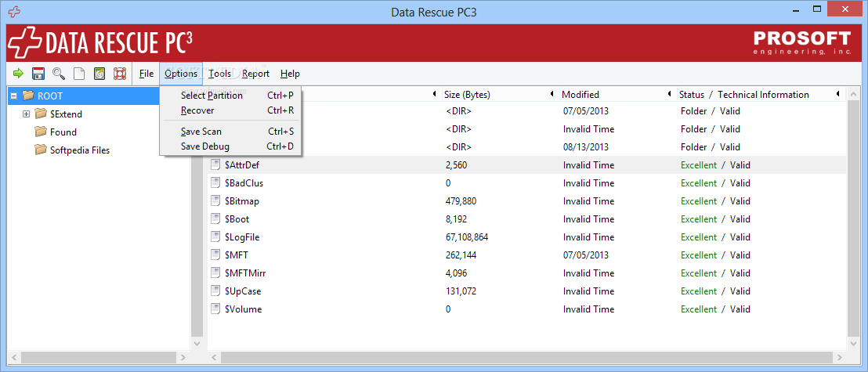This screenshot has height=372, width=868.
Task: Click the file icon beside $MFT
Action: 215,255
